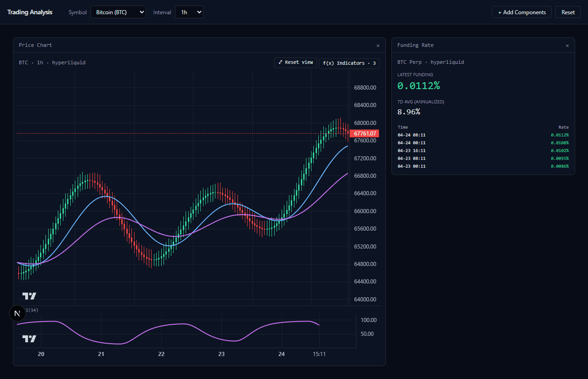
Task: Select the 04-24 08:11 funding row
Action: pyautogui.click(x=483, y=135)
